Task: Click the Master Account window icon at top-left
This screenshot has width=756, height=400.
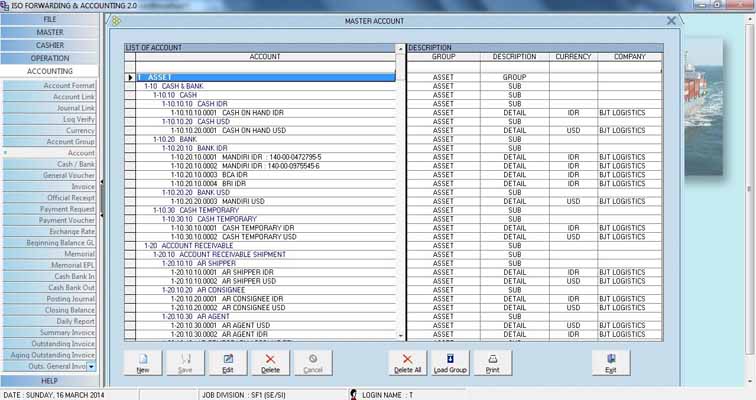Action: (117, 20)
